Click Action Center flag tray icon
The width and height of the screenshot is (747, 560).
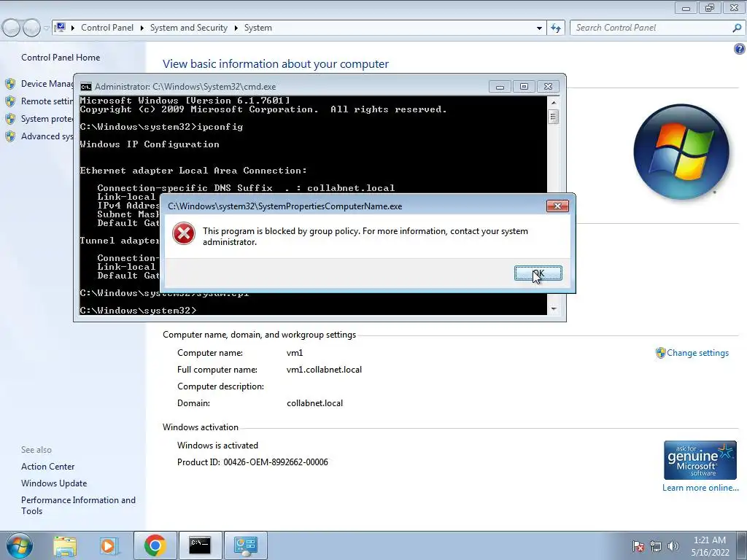coord(638,546)
